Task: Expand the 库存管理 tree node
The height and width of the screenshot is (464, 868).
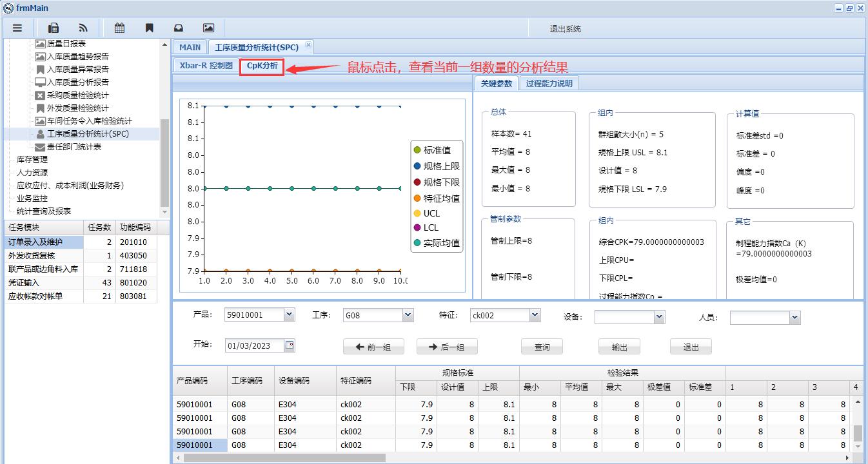Action: (32, 160)
